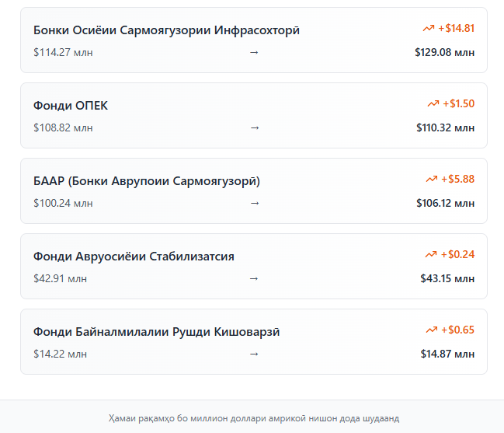Viewport: 504px width, 433px height.
Task: Click the arrow between $14.22 and $14.87
Action: (254, 354)
